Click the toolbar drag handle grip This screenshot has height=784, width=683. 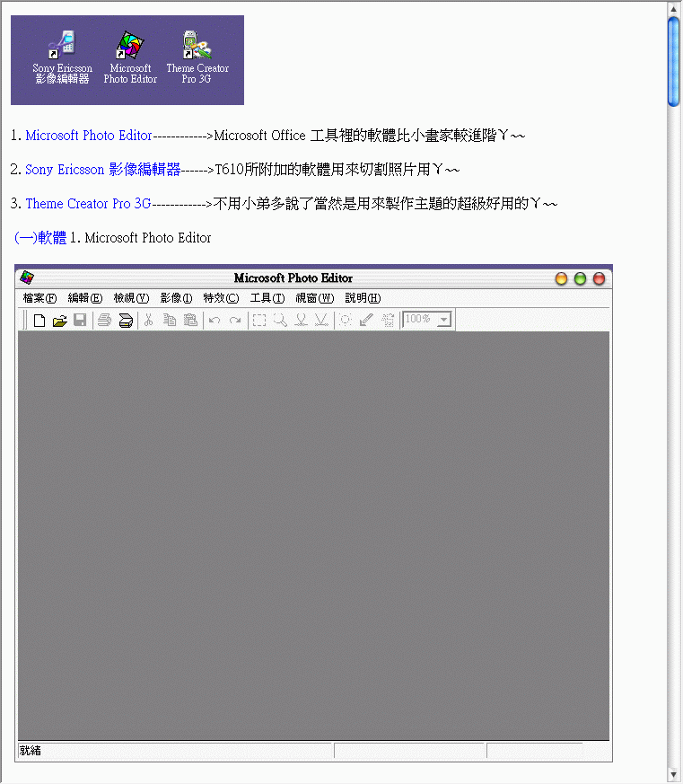pyautogui.click(x=24, y=320)
